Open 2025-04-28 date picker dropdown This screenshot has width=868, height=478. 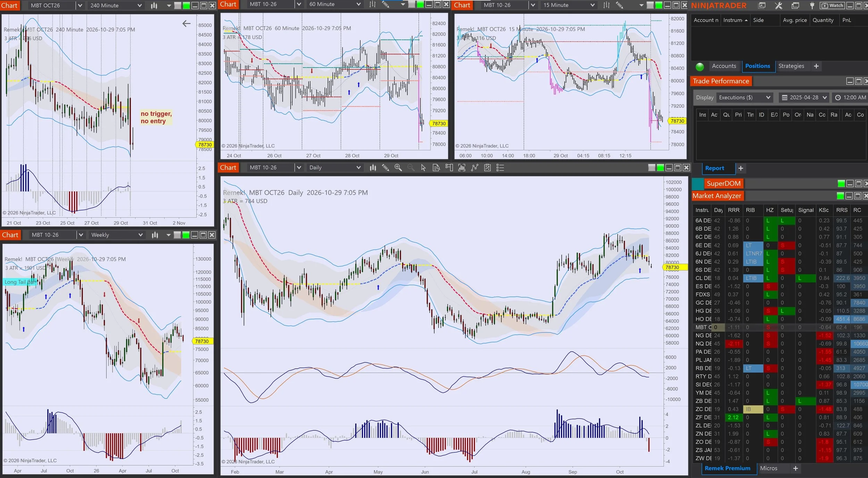pyautogui.click(x=804, y=98)
